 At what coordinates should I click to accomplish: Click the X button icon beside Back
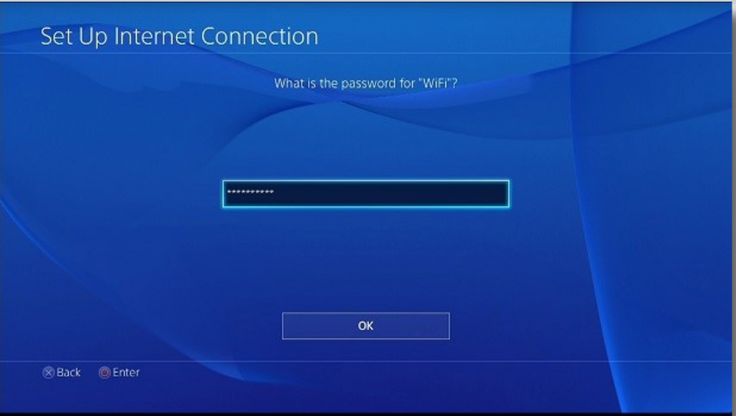click(48, 372)
